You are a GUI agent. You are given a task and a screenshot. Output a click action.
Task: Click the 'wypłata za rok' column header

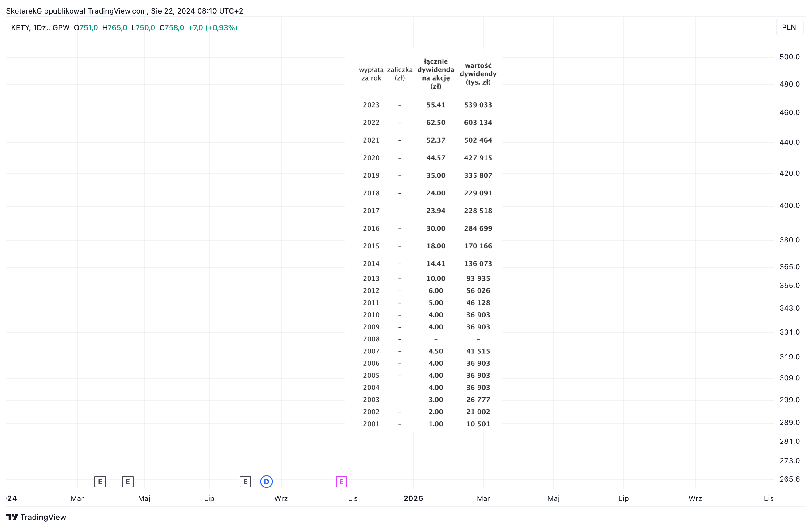tap(371, 74)
